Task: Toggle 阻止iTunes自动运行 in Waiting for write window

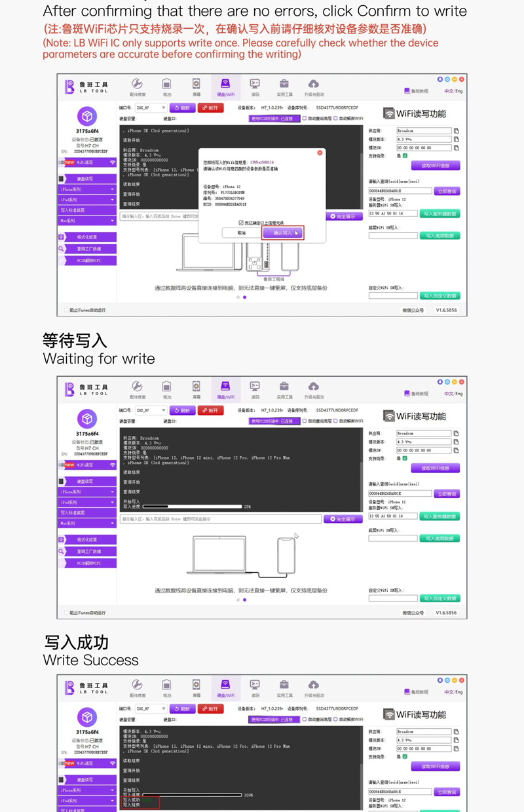Action: (x=66, y=613)
